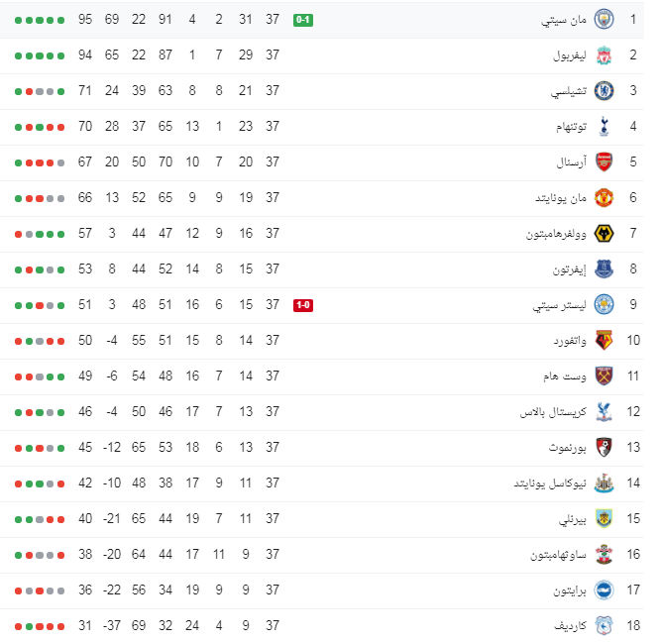The width and height of the screenshot is (662, 644).
Task: Click the Chelsea club crest
Action: coord(604,91)
